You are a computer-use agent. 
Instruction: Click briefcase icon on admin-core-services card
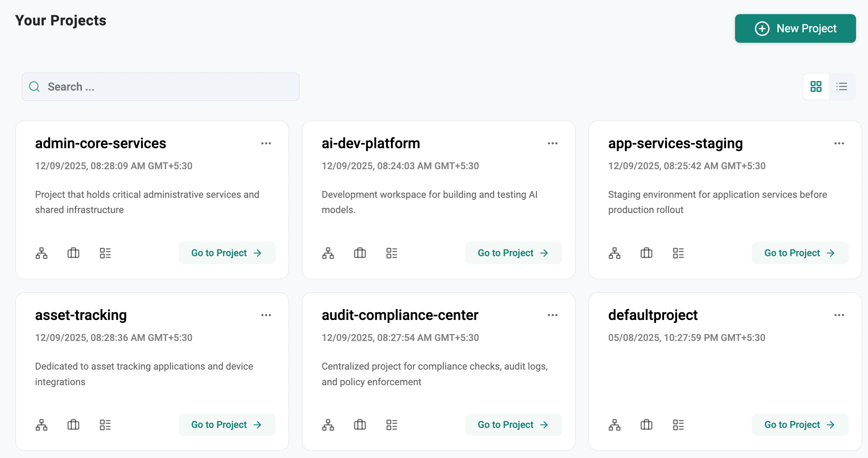(x=73, y=253)
